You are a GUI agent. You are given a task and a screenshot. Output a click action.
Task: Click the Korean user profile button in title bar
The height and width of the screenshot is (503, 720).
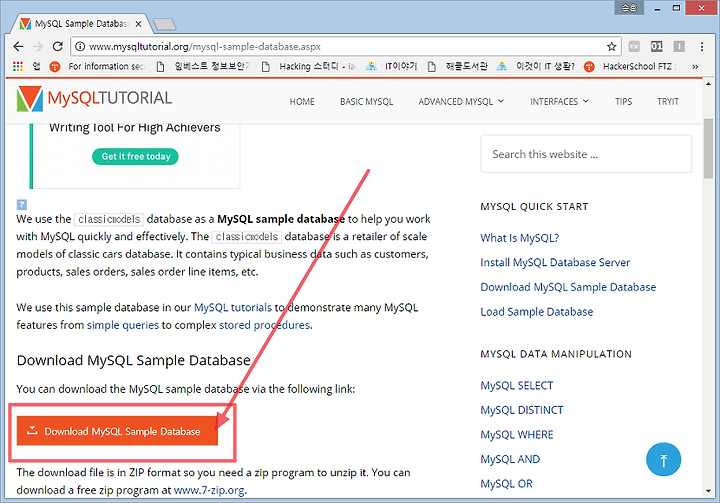point(629,8)
